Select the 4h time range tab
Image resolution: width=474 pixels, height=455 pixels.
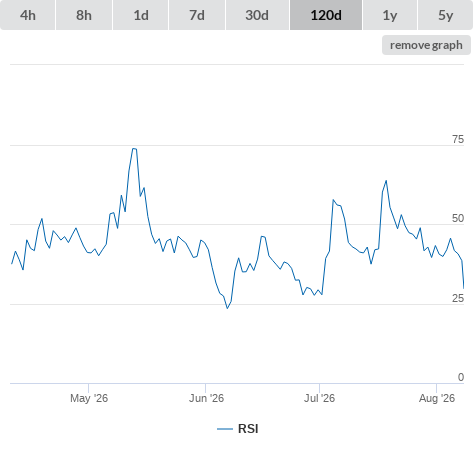pyautogui.click(x=28, y=15)
